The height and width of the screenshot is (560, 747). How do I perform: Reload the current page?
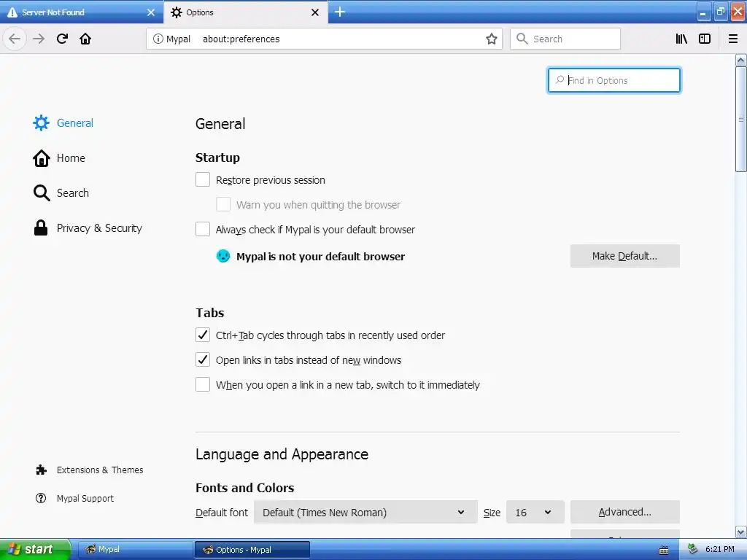coord(62,39)
